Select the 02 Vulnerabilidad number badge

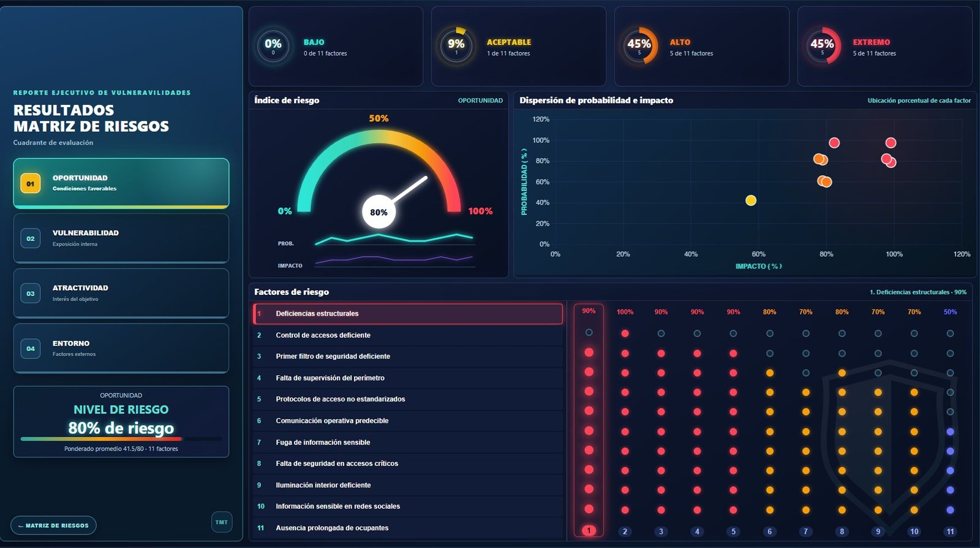[x=31, y=238]
